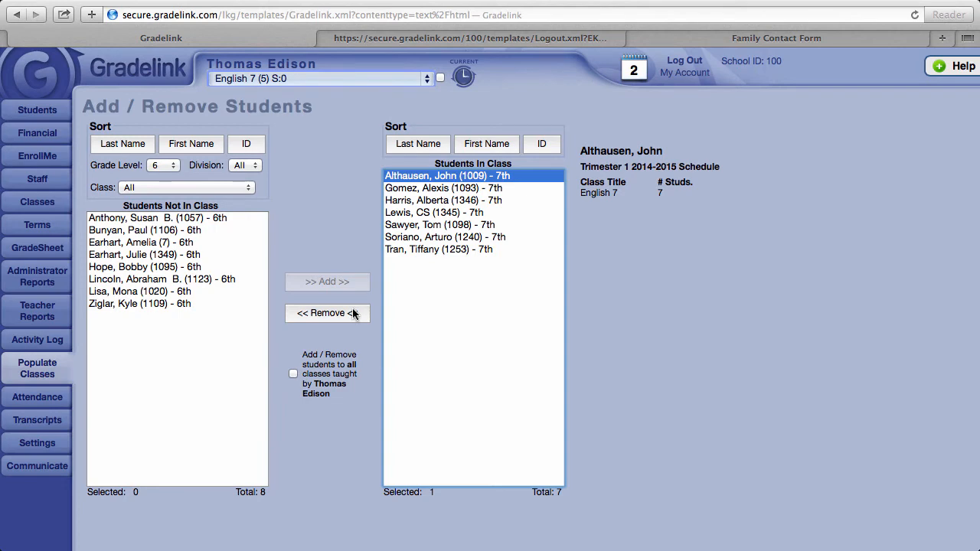This screenshot has width=980, height=551.
Task: Open the Grade Level dropdown
Action: coord(163,165)
